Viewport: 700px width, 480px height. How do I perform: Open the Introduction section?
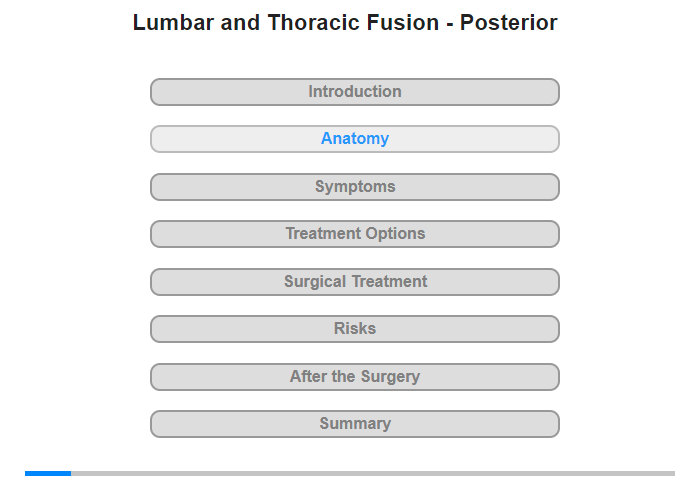coord(354,92)
